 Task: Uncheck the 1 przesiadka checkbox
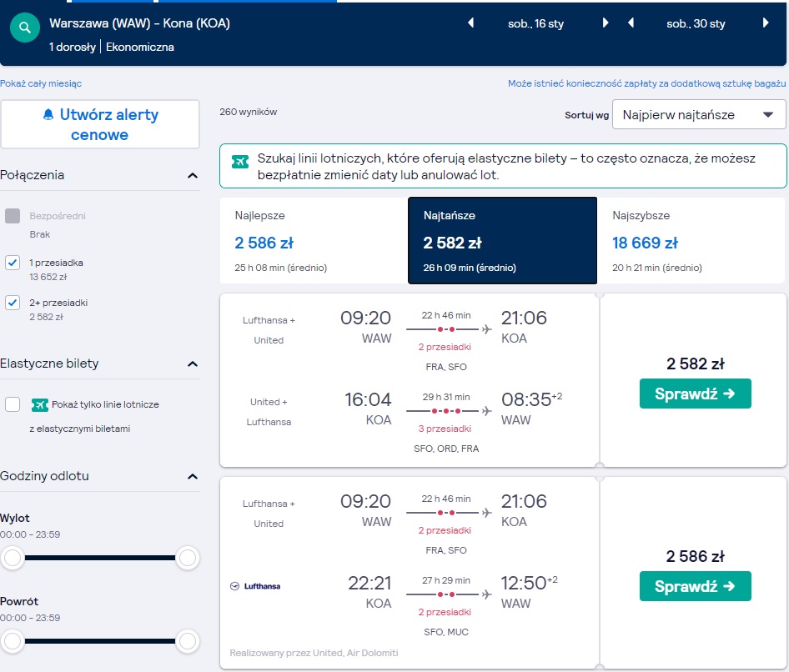click(x=13, y=263)
